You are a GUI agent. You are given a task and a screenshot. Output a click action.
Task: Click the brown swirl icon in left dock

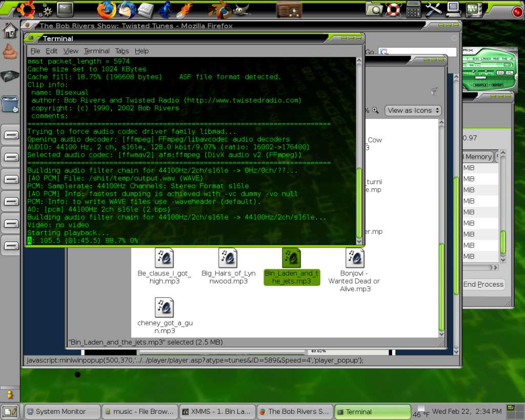(x=10, y=52)
